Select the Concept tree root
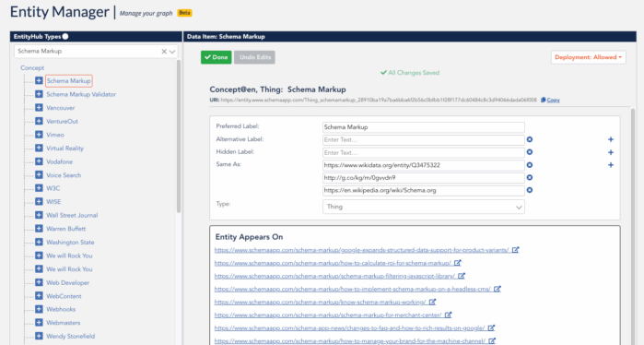Viewport: 644px width, 345px height. [32, 68]
